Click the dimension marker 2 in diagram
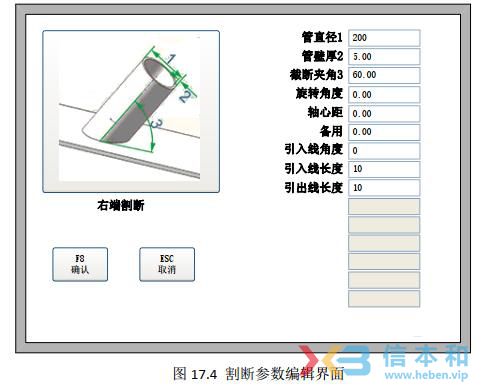The width and height of the screenshot is (486, 386). 185,96
